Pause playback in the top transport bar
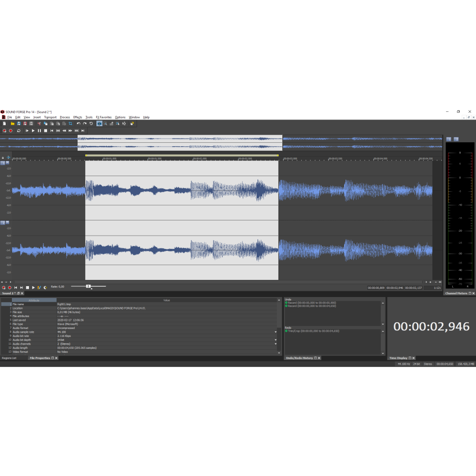This screenshot has height=476, width=476. (40, 130)
